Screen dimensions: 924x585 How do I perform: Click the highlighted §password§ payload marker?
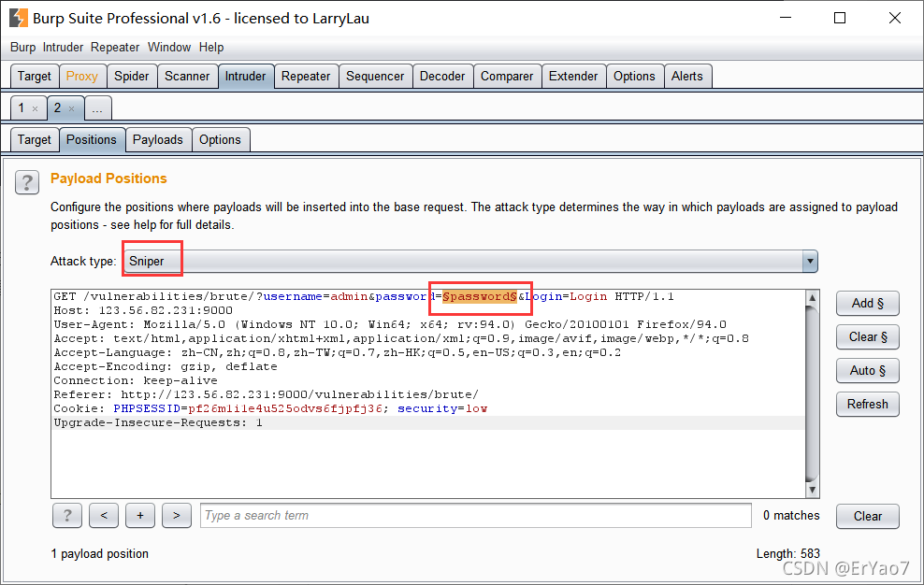tap(480, 296)
